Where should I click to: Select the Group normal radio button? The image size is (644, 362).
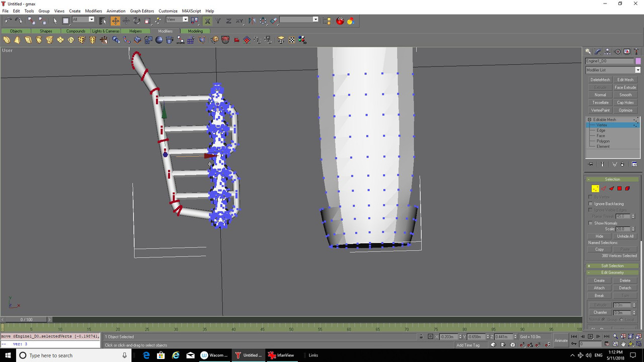[604, 319]
